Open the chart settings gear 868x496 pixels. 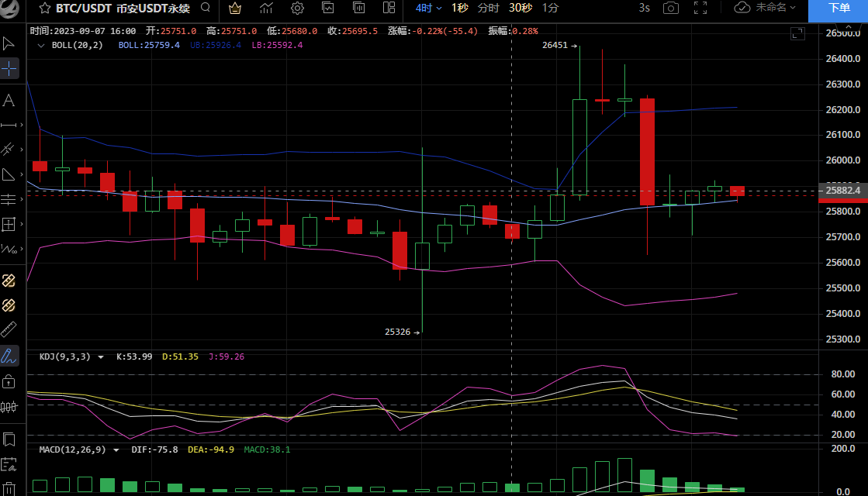[297, 9]
